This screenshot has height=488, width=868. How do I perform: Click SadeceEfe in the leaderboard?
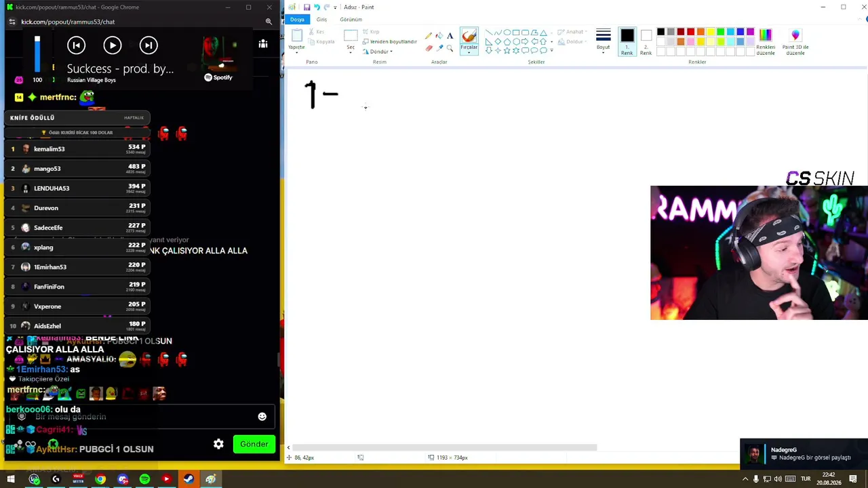(x=78, y=227)
